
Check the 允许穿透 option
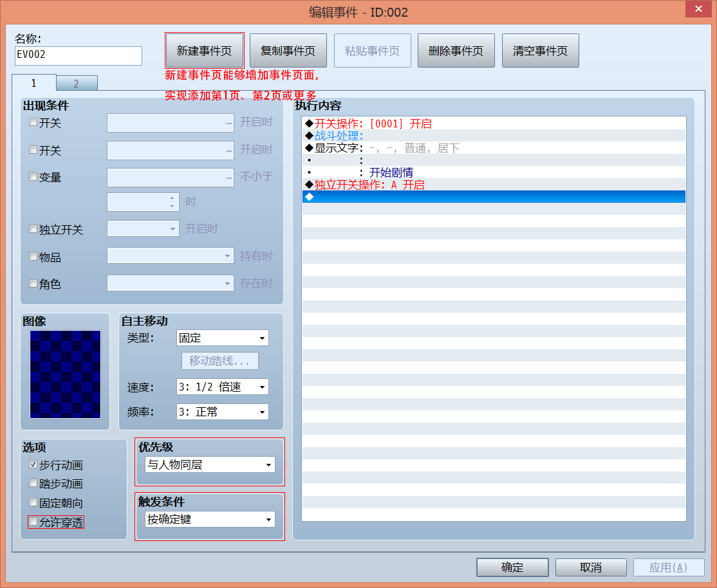point(33,521)
